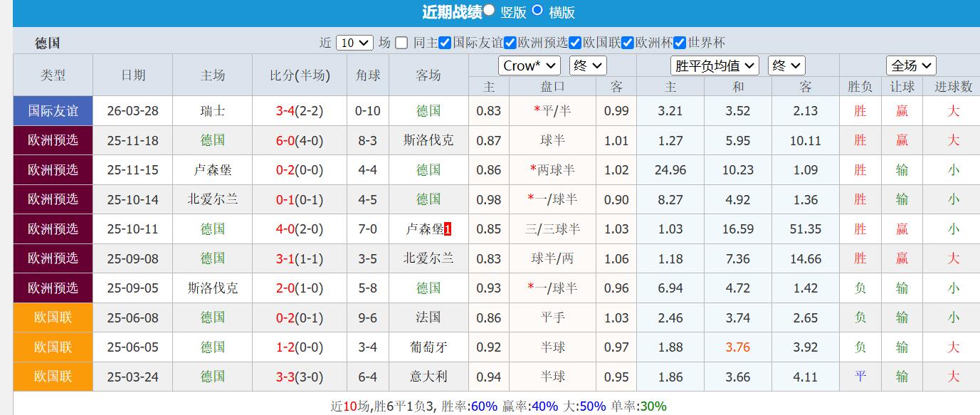Disable the 欧洲杯 match filter
The width and height of the screenshot is (980, 415).
626,43
